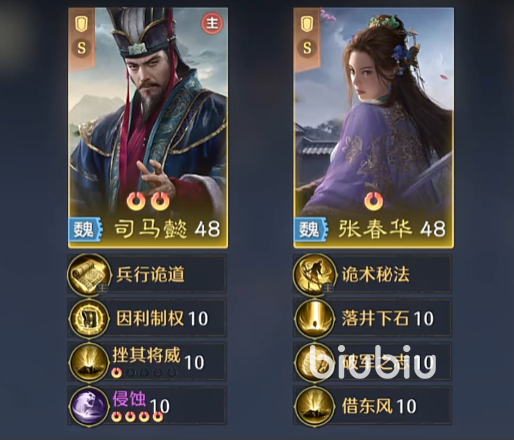Click the 借东风 10 skill row label
This screenshot has height=440, width=514.
tap(379, 406)
